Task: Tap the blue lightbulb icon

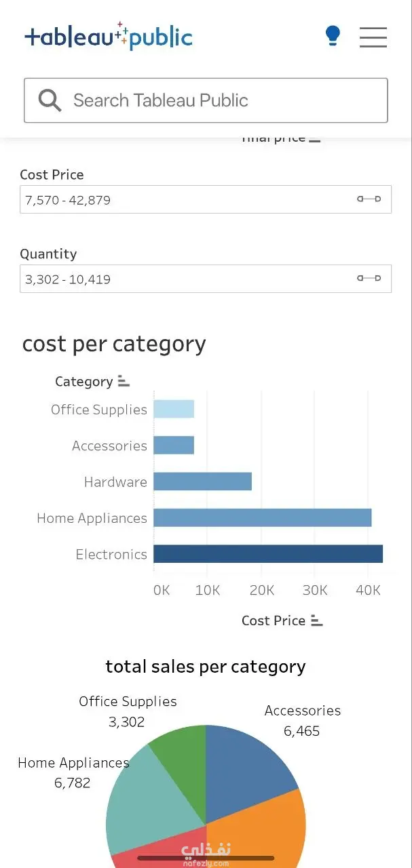Action: 333,35
